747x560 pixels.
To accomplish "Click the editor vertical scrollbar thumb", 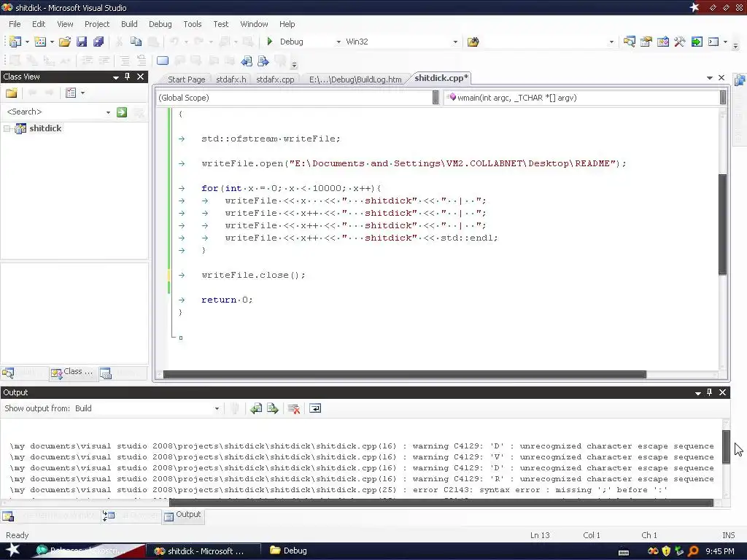I will pyautogui.click(x=722, y=224).
